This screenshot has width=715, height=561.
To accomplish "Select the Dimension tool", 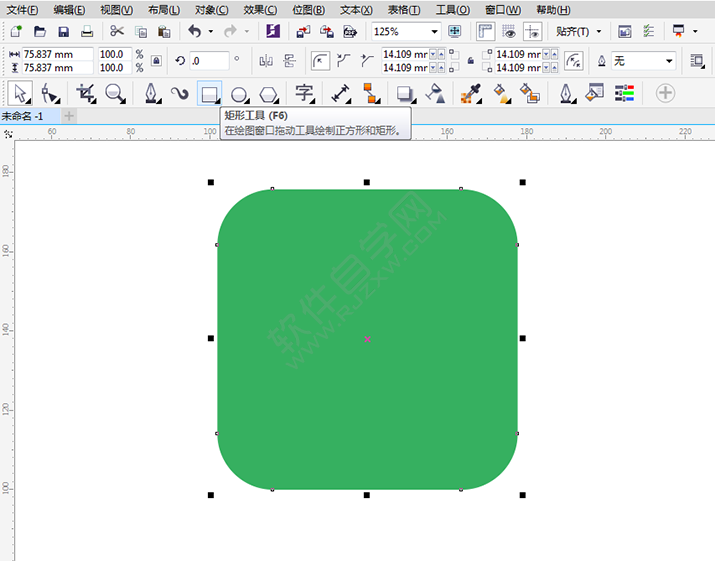I will point(340,94).
